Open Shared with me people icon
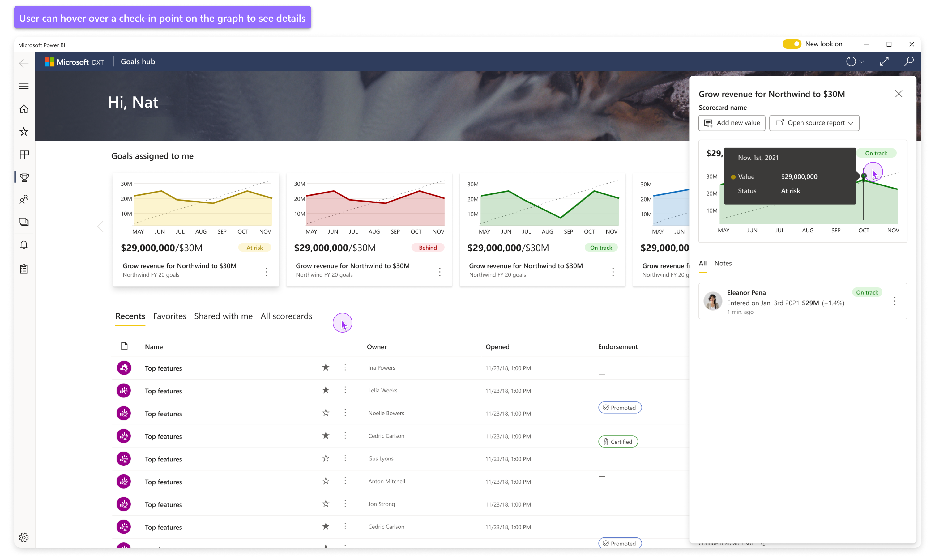The height and width of the screenshot is (560, 935). pos(24,199)
